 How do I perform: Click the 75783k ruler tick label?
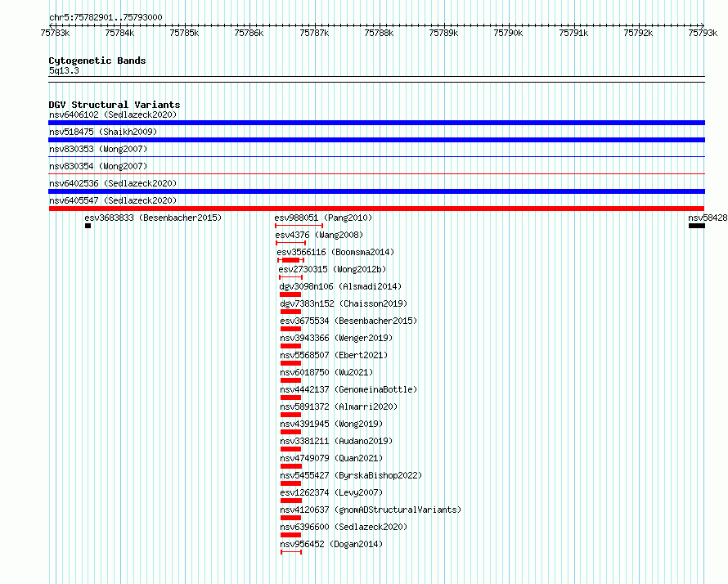[x=55, y=33]
